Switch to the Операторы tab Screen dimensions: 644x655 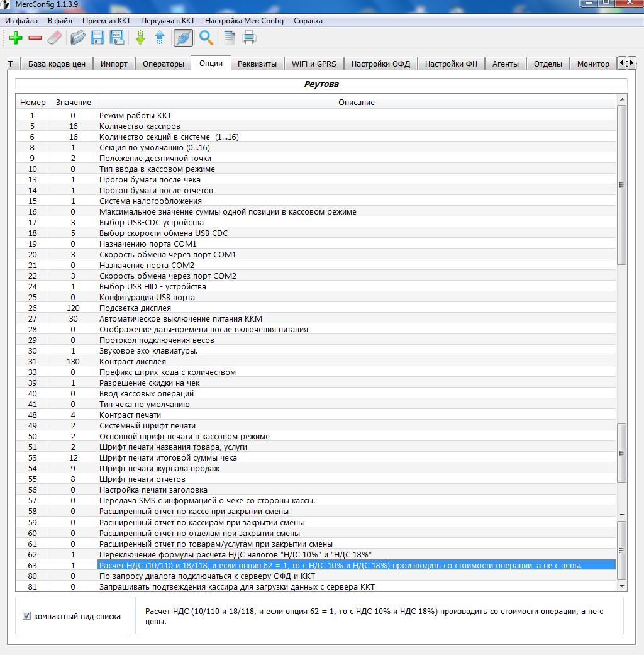click(164, 64)
